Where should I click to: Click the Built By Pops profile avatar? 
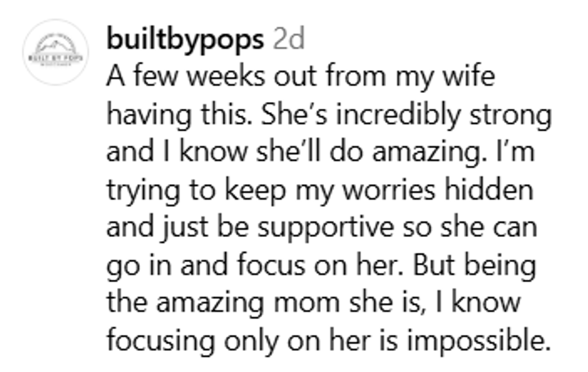[55, 52]
